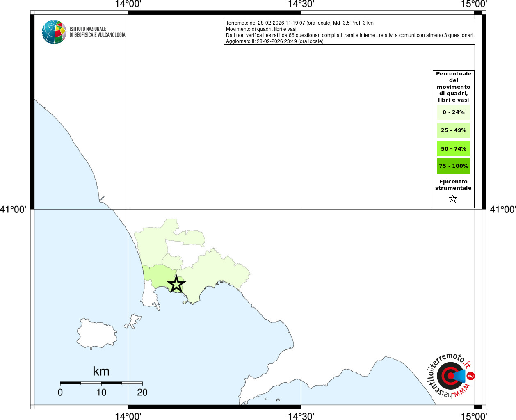Click the top 14°30' longitude label
The height and width of the screenshot is (420, 516).
pos(301,4)
